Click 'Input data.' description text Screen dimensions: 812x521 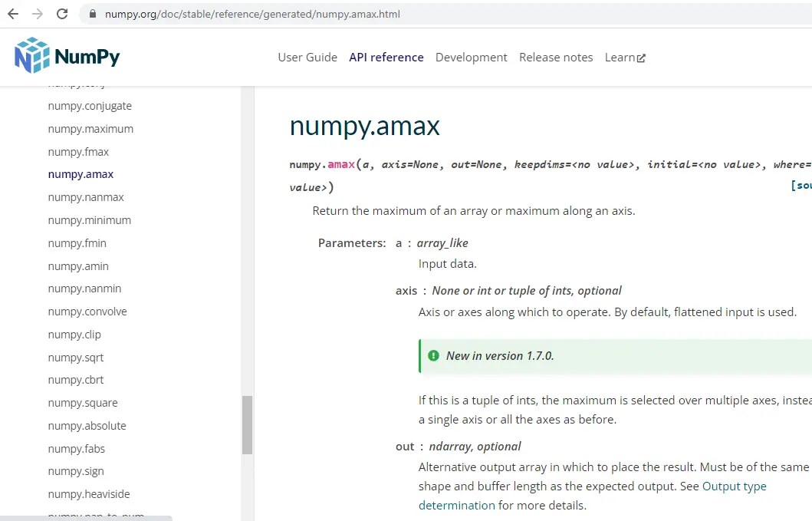click(x=448, y=264)
